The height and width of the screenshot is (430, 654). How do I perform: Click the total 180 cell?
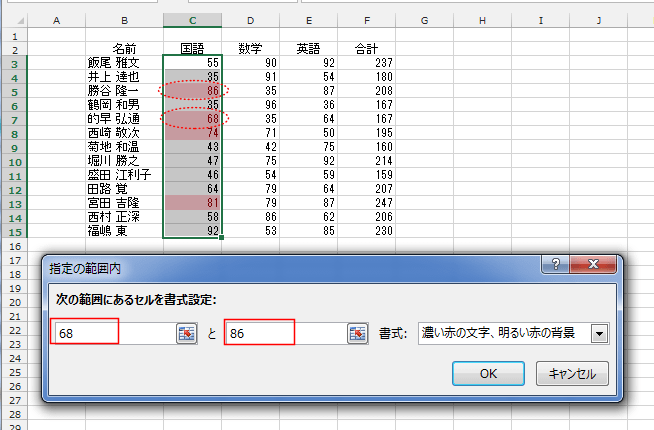(367, 77)
